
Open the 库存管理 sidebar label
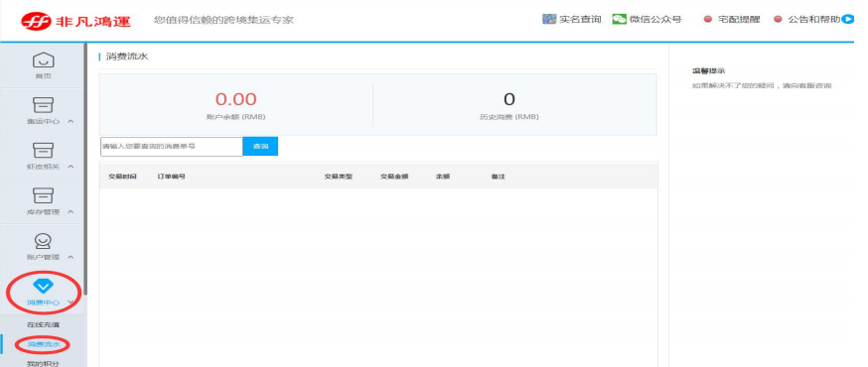click(x=43, y=211)
